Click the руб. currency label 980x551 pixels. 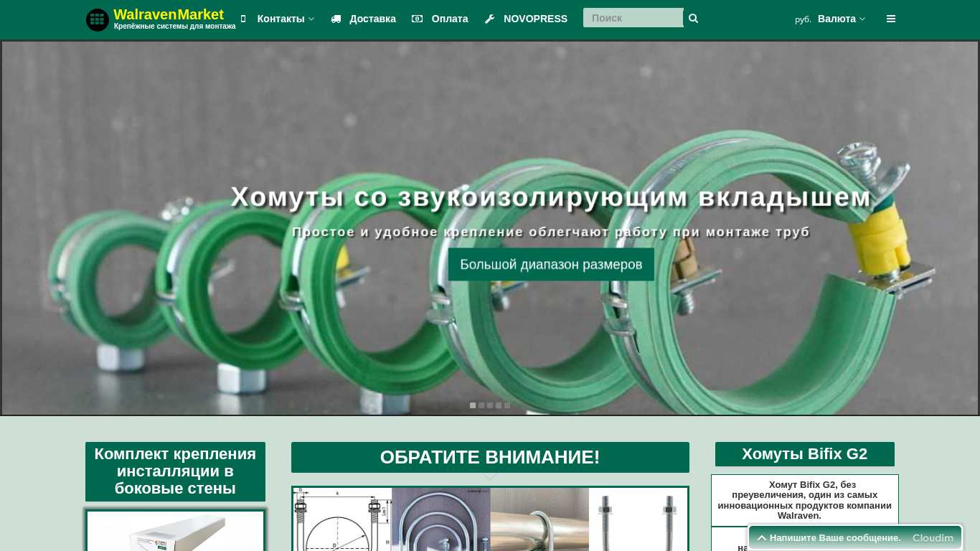click(x=804, y=19)
